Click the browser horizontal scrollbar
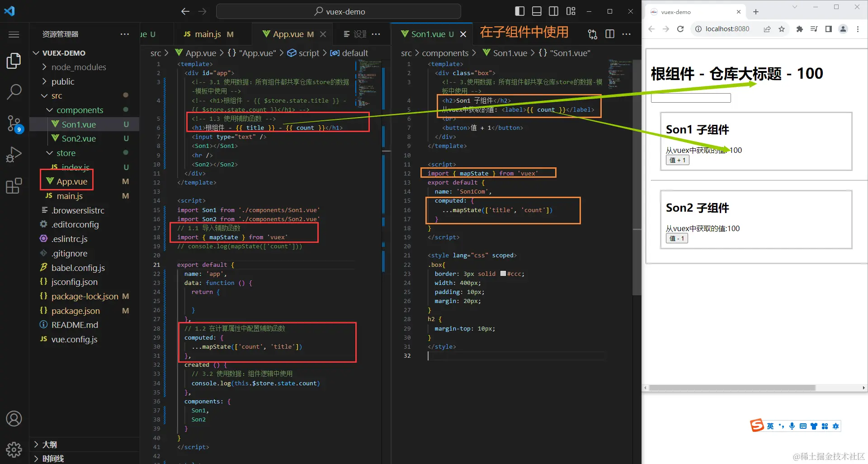Screen dimensions: 868x464 click(732, 388)
